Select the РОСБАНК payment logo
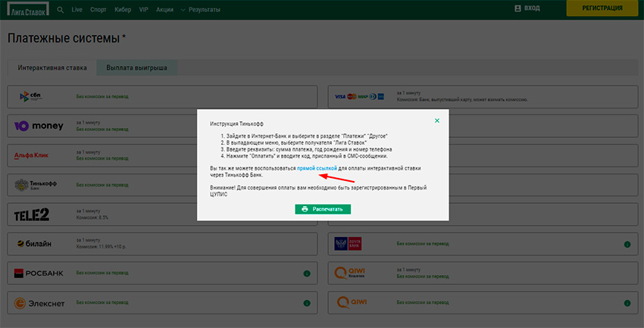 point(39,273)
